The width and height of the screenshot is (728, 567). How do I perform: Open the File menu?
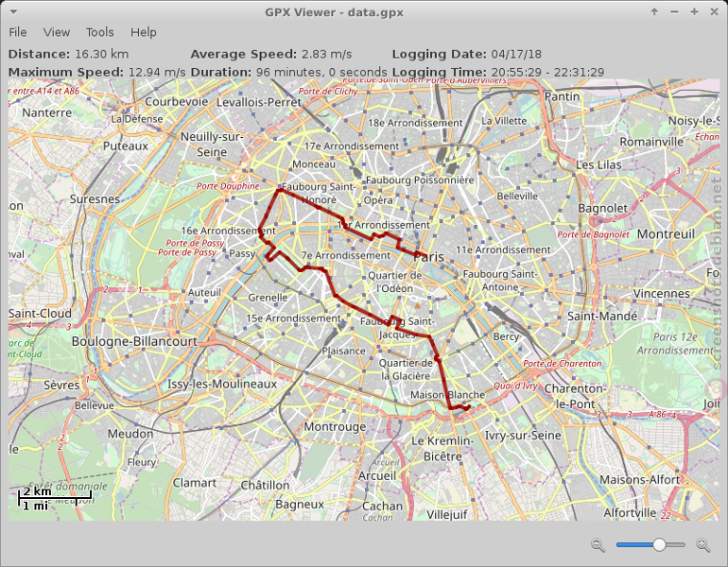[x=18, y=32]
